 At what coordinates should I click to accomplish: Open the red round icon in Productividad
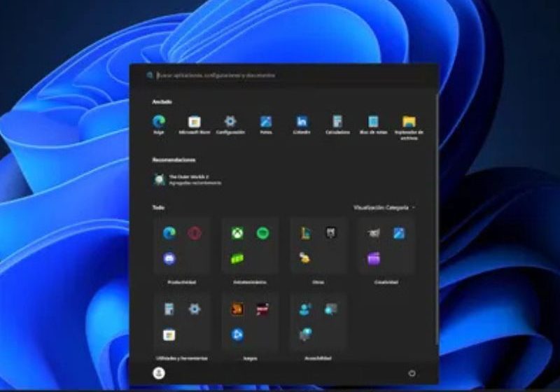[195, 233]
